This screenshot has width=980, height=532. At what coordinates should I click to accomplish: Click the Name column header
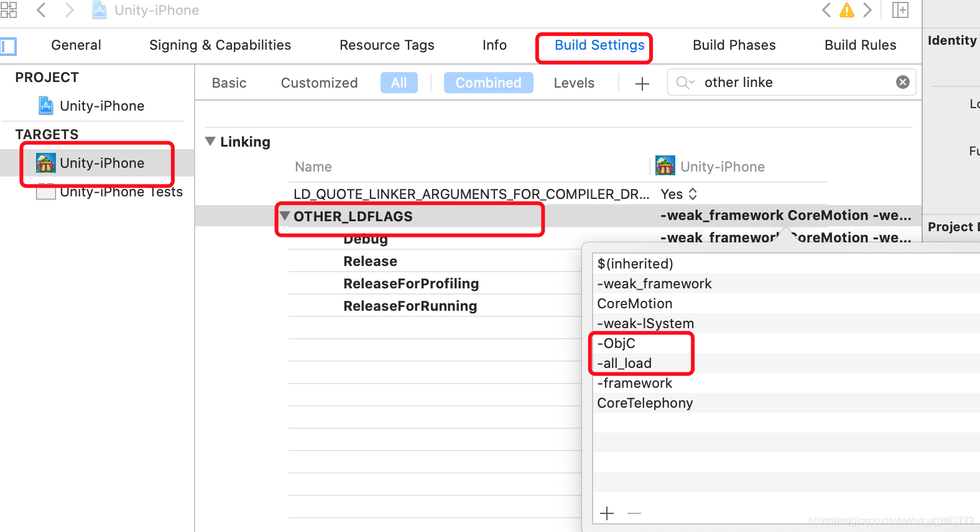click(x=313, y=167)
